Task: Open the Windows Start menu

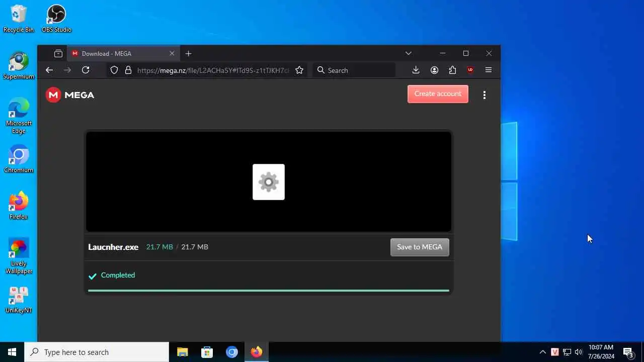Action: point(12,352)
